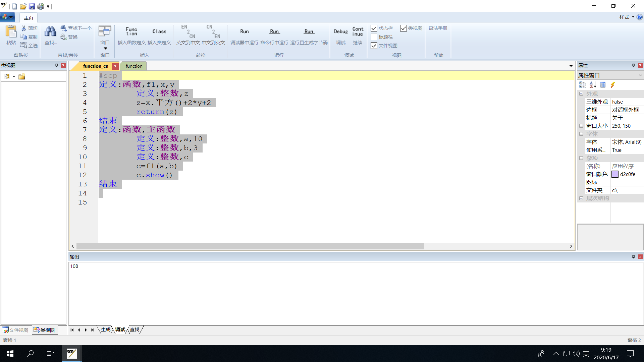Click the alphabetical sort icon in properties
The height and width of the screenshot is (362, 644).
(593, 85)
